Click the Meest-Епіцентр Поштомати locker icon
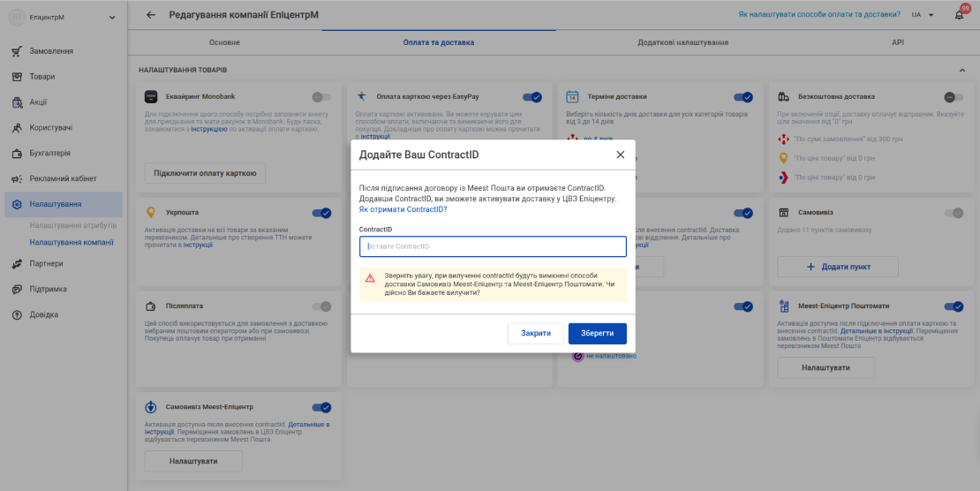Viewport: 980px width, 491px height. (784, 306)
